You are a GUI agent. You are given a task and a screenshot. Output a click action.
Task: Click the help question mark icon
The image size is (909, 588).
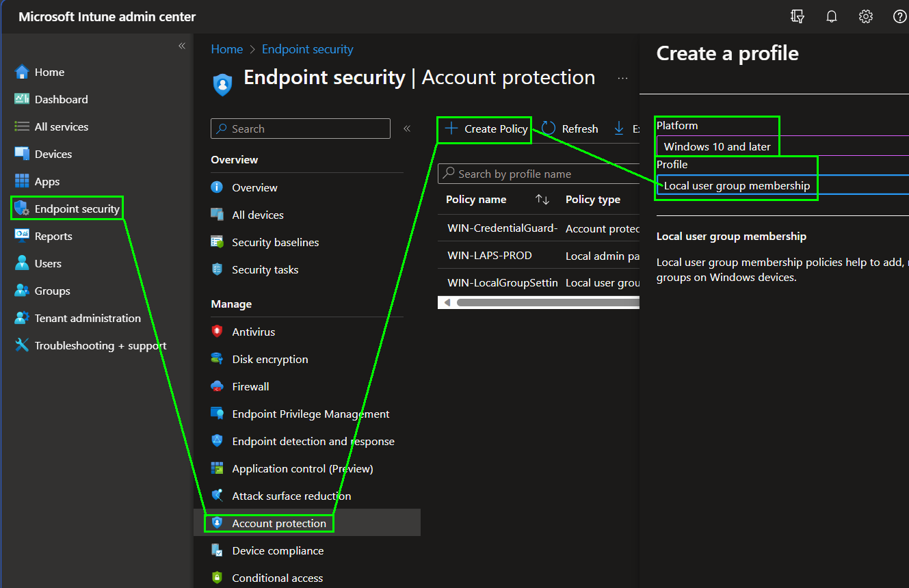pyautogui.click(x=899, y=17)
